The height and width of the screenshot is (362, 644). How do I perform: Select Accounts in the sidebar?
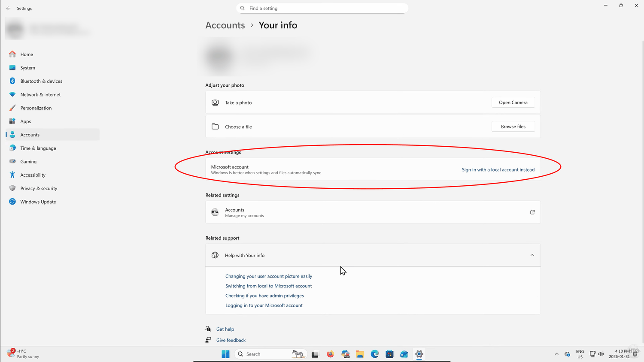coord(52,135)
